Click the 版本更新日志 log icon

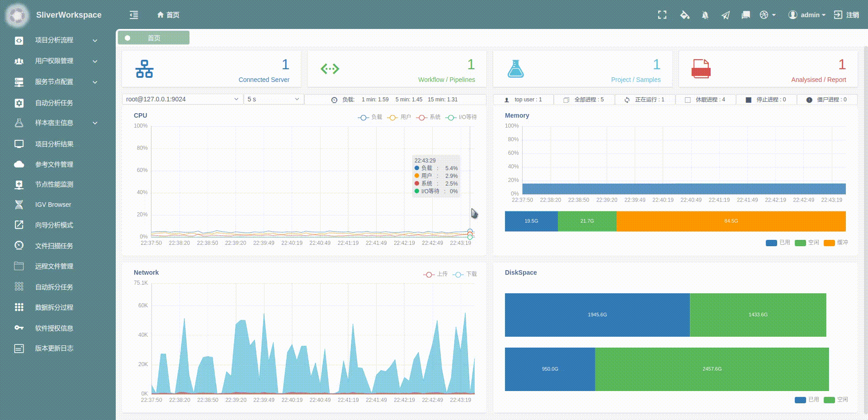pyautogui.click(x=19, y=348)
